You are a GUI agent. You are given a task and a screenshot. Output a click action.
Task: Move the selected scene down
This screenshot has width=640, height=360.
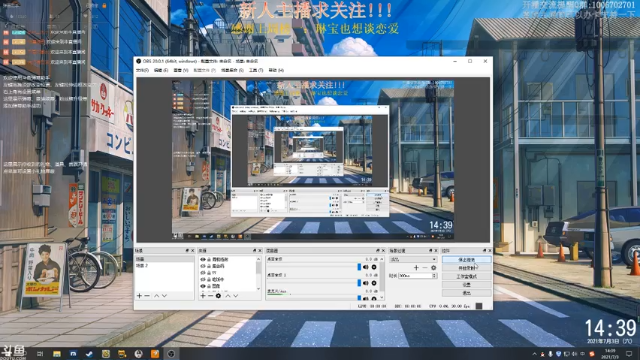(x=164, y=296)
